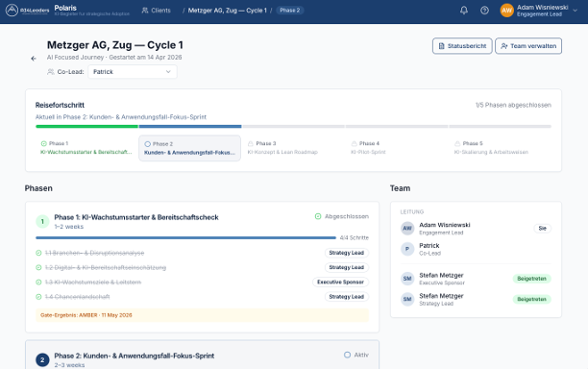This screenshot has height=369, width=588.
Task: Select Phase 5 KI-Skalierung & Arbeitsweisen step
Action: pos(500,148)
